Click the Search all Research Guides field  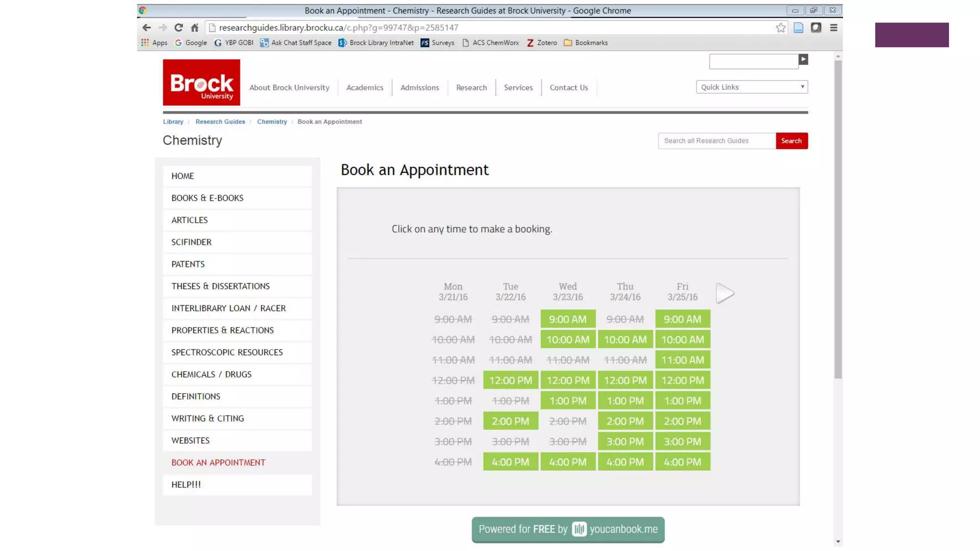click(716, 141)
